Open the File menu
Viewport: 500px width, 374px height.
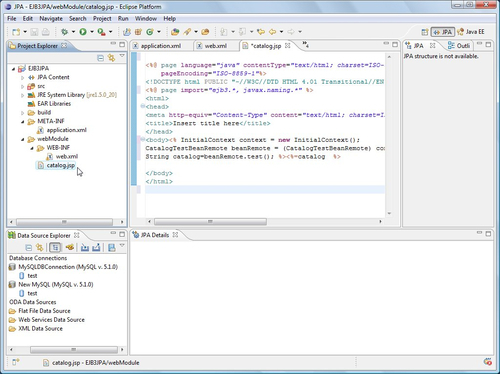(12, 19)
